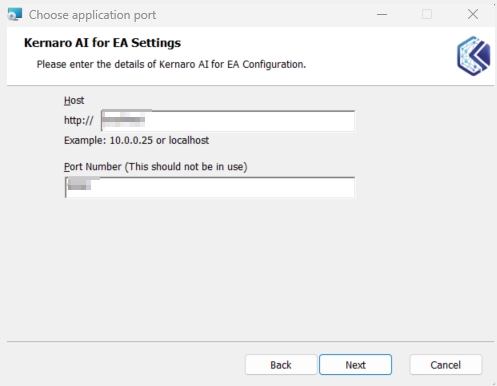497x386 pixels.
Task: Select the Port Number input field
Action: pyautogui.click(x=210, y=187)
